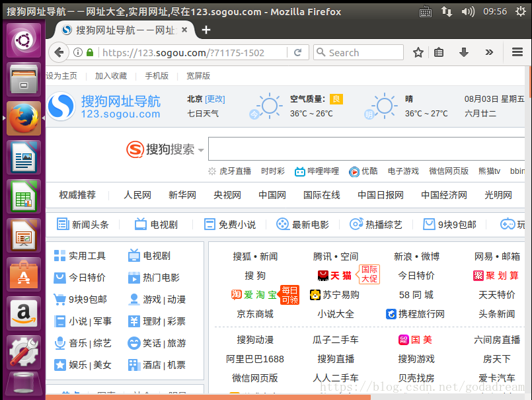Click the Sogou S logo by search box
This screenshot has width=532, height=400.
[135, 149]
